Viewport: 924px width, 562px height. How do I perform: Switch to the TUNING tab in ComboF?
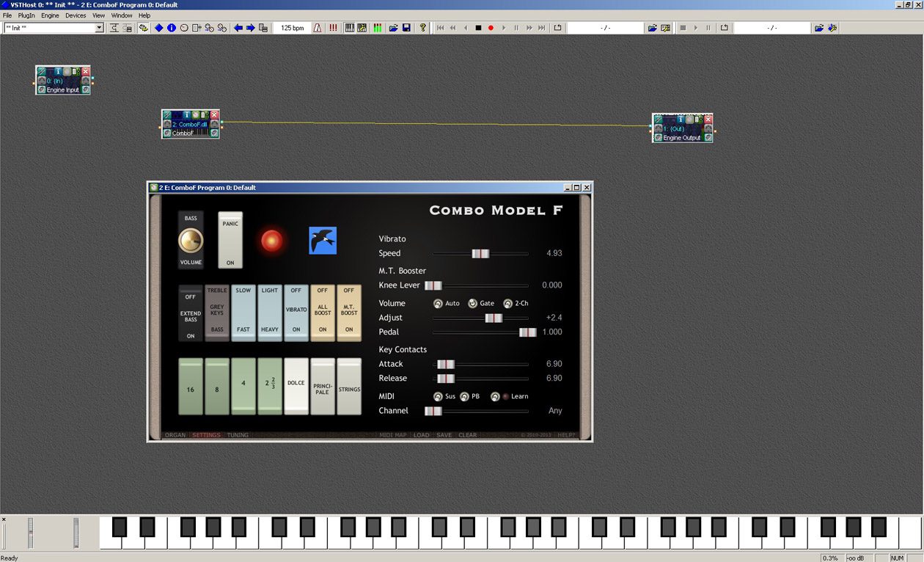pyautogui.click(x=238, y=435)
